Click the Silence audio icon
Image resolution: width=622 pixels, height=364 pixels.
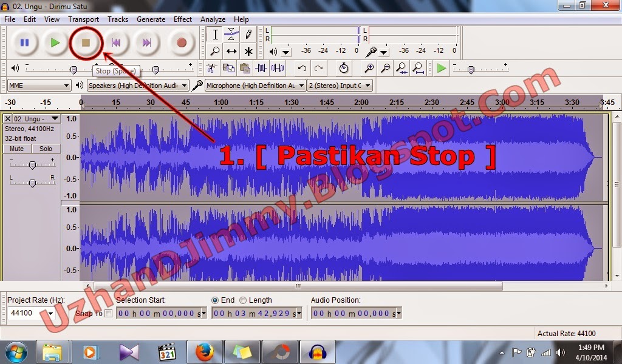[x=278, y=68]
